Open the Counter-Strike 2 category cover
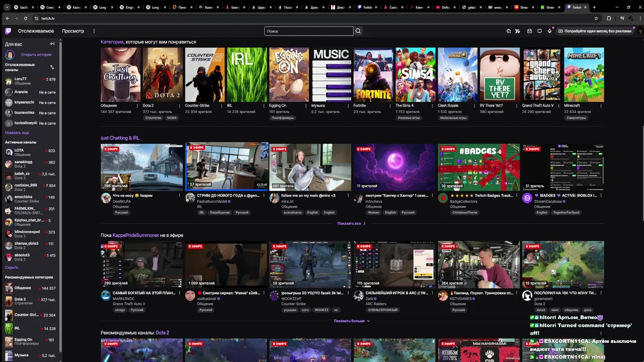Screen dimensions: 644x362 205,75
